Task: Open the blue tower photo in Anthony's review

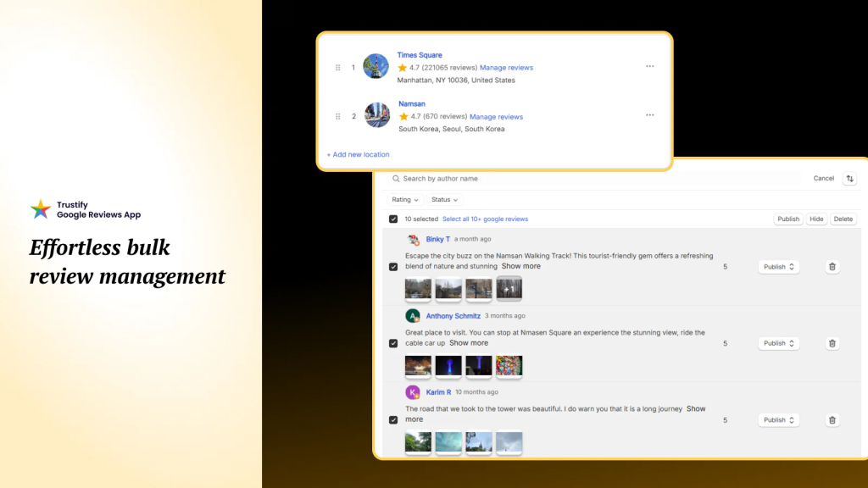Action: click(x=448, y=366)
